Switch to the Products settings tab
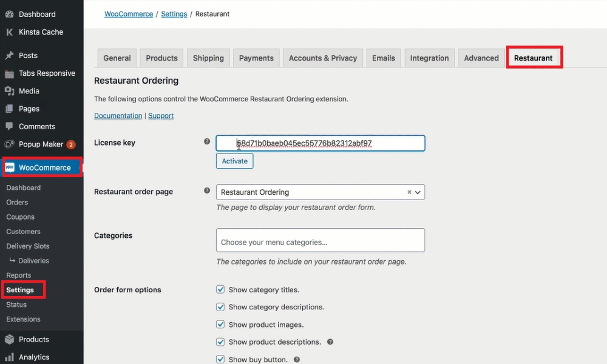607x364 pixels. pyautogui.click(x=162, y=58)
